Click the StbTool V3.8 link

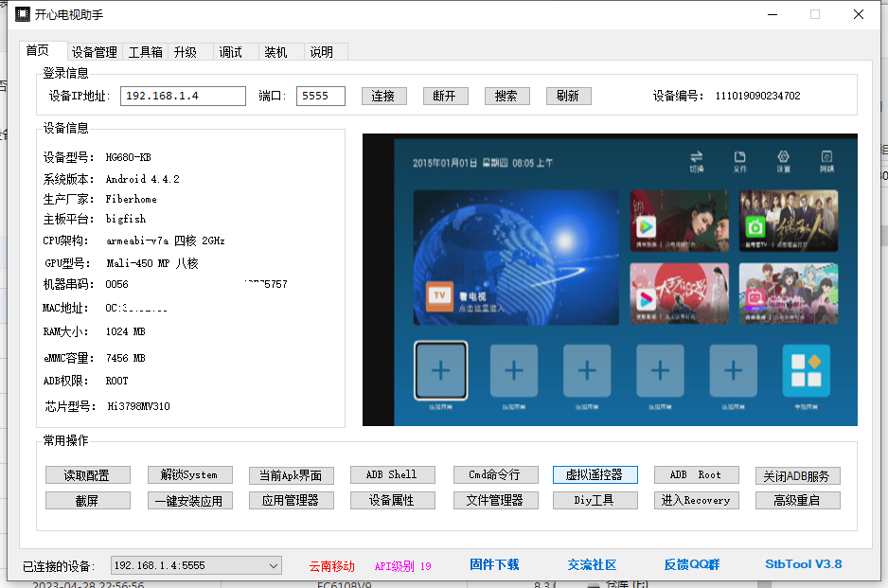(803, 564)
